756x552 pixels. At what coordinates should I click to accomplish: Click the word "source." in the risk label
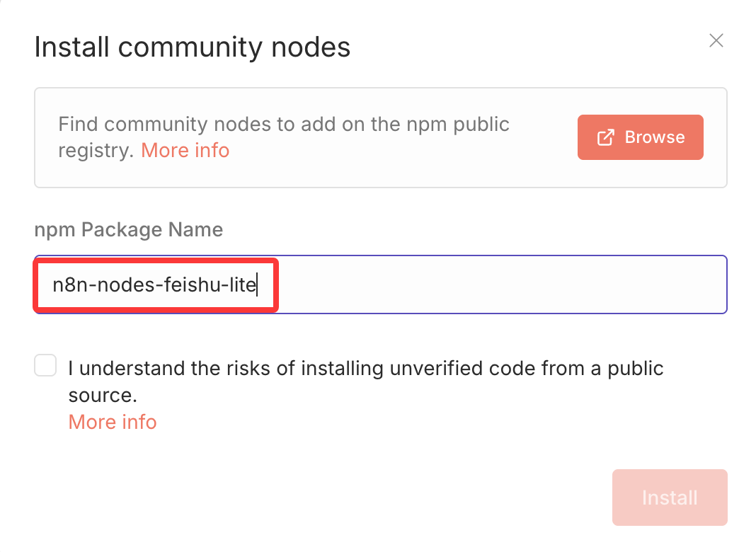[102, 394]
